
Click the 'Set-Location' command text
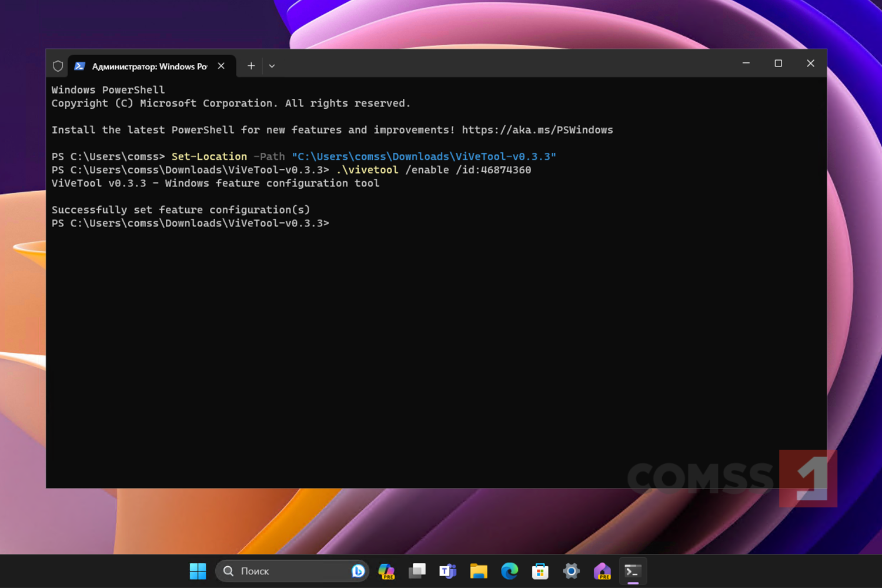pos(209,156)
